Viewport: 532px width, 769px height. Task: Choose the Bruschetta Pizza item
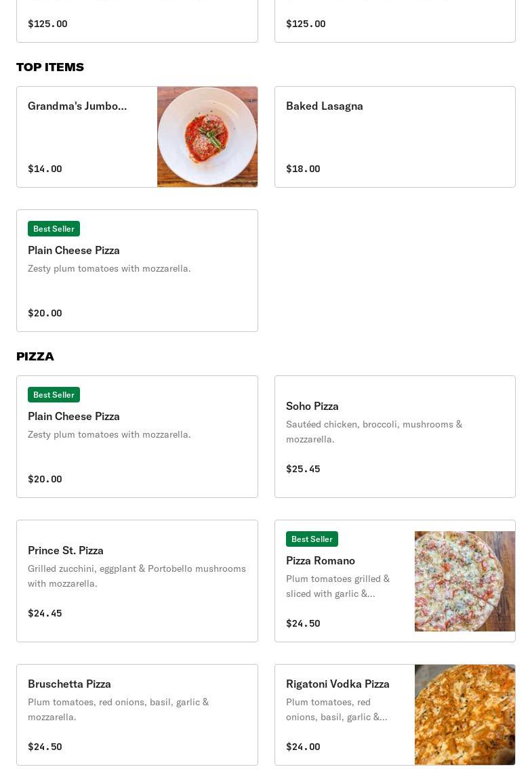point(69,684)
